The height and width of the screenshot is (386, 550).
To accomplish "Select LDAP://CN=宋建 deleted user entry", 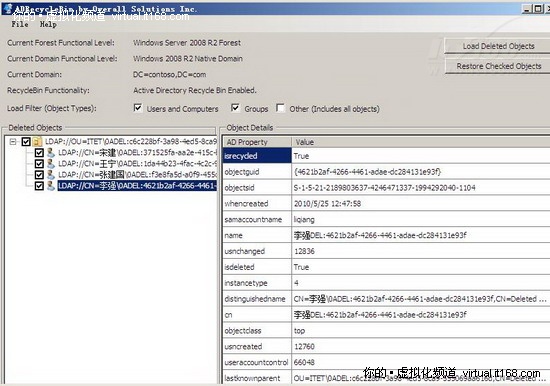I will pos(137,153).
